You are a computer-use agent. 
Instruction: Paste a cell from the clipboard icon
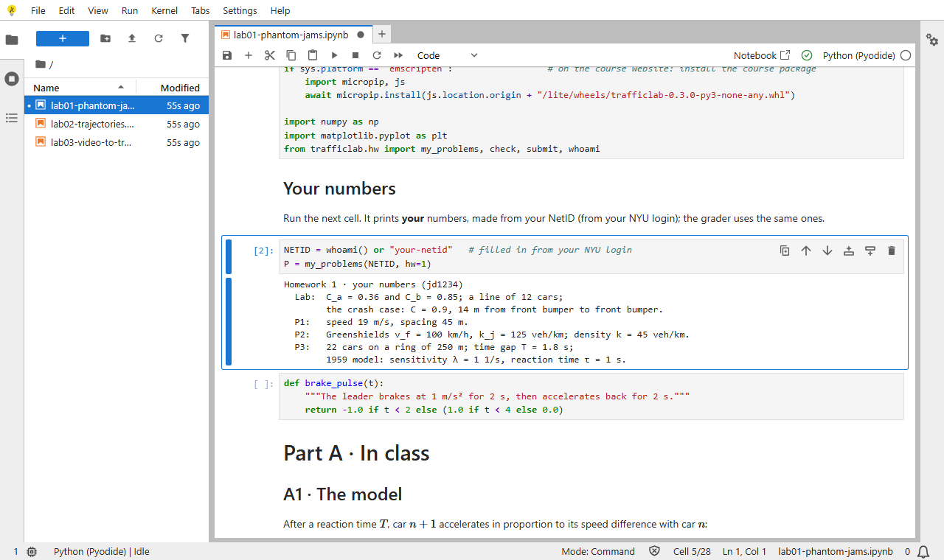(x=313, y=55)
